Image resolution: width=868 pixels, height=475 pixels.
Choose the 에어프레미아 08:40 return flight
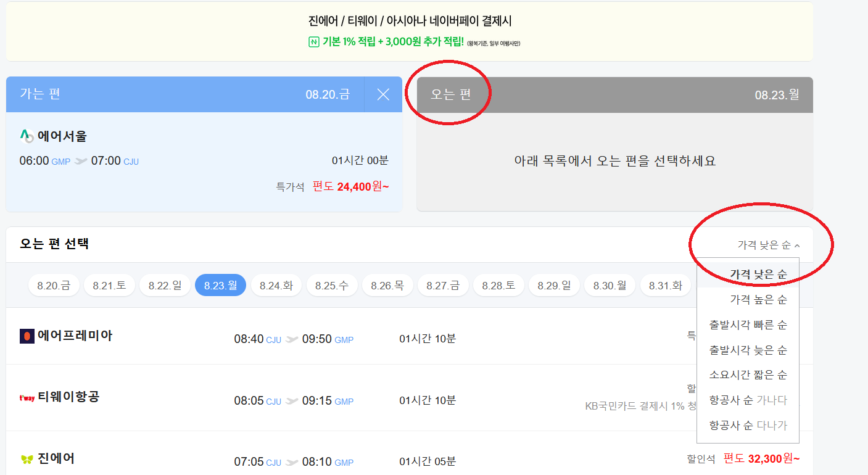[x=410, y=336]
